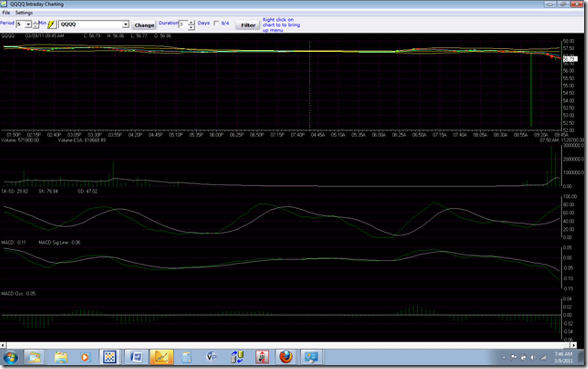The image size is (588, 369).
Task: Open the monitor-shaped taskbar icon beside Firefox
Action: [x=311, y=357]
